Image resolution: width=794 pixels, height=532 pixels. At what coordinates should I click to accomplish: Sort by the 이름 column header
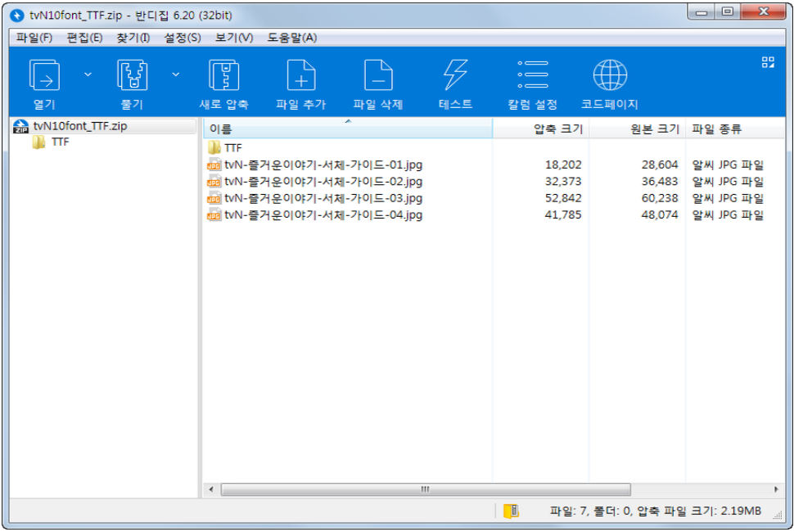click(x=348, y=128)
